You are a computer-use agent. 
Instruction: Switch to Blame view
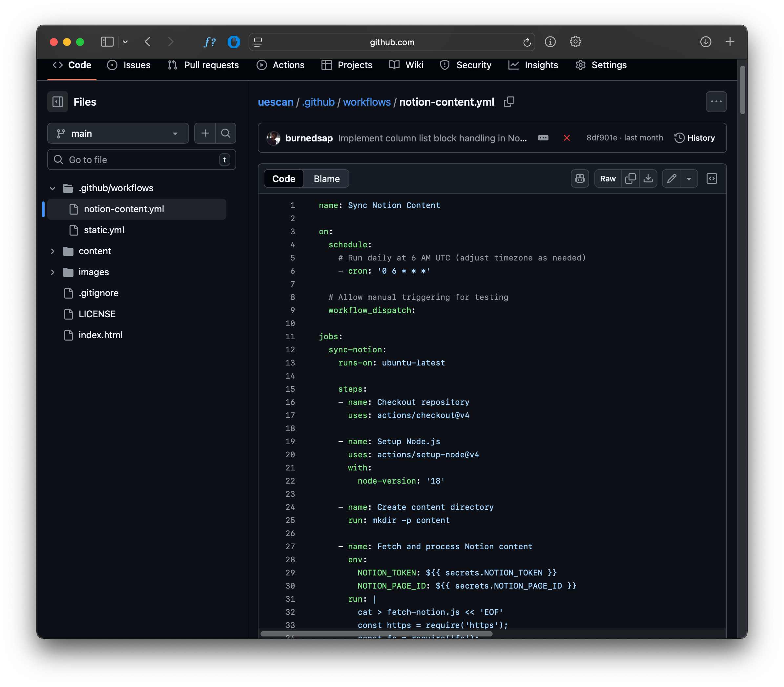click(326, 179)
